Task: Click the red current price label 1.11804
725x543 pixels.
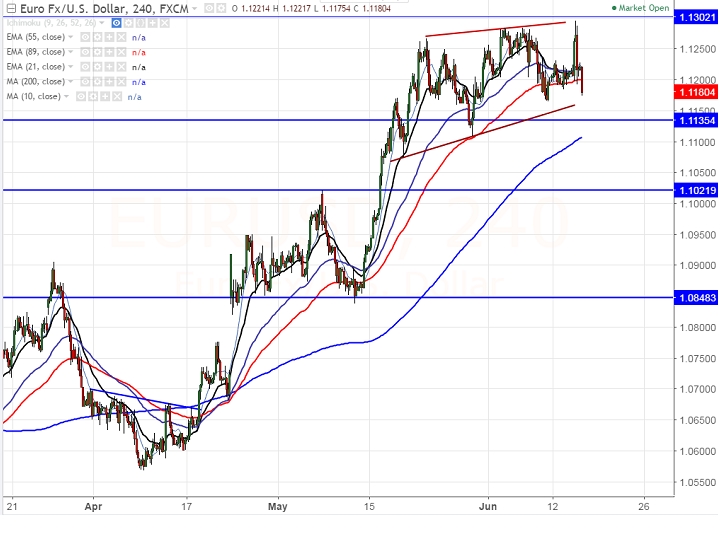Action: [x=697, y=92]
